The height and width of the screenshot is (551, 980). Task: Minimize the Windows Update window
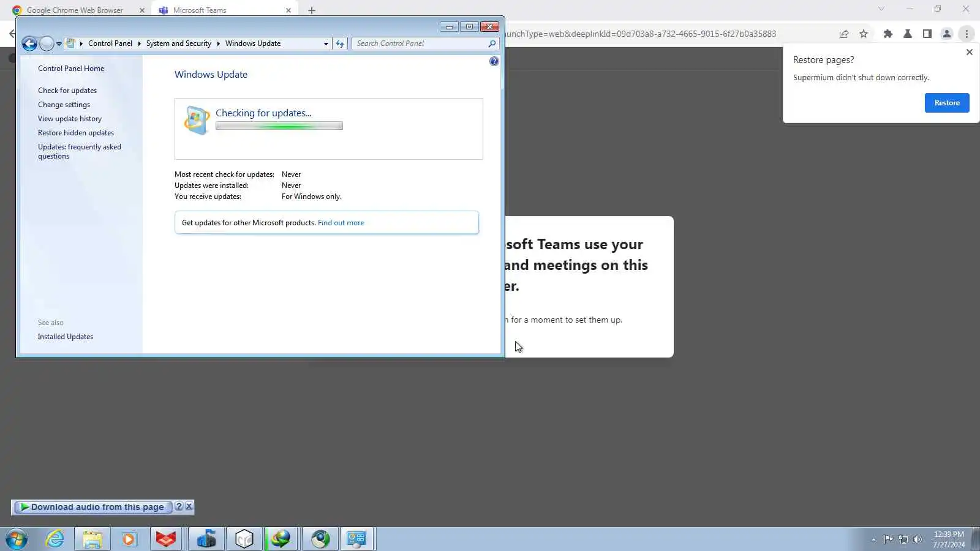pyautogui.click(x=449, y=27)
